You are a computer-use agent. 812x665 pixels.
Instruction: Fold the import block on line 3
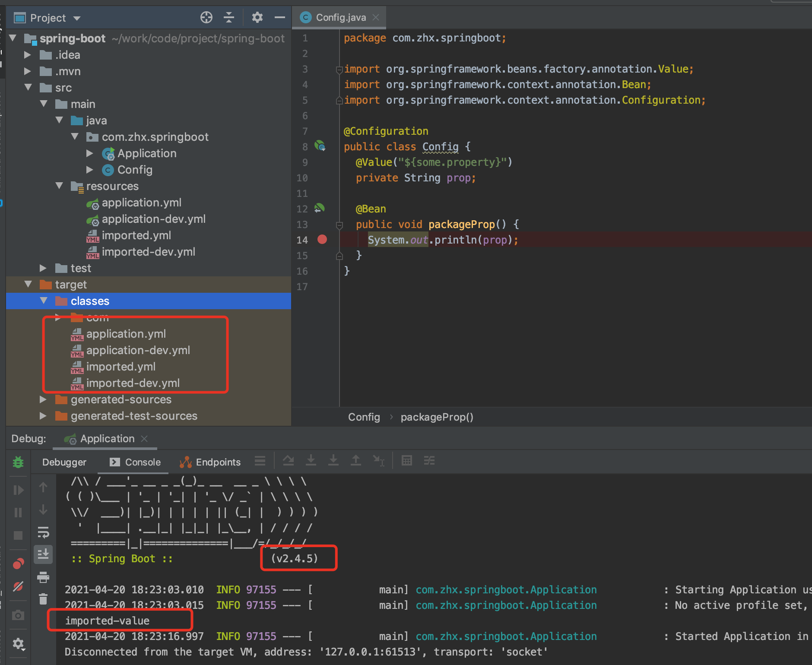click(339, 70)
